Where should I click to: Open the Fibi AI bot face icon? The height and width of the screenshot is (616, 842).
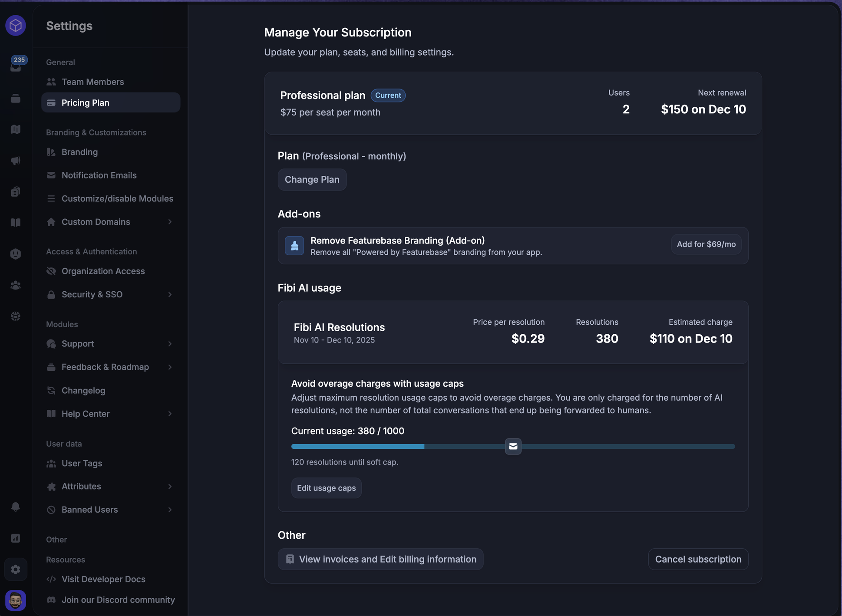tap(16, 254)
